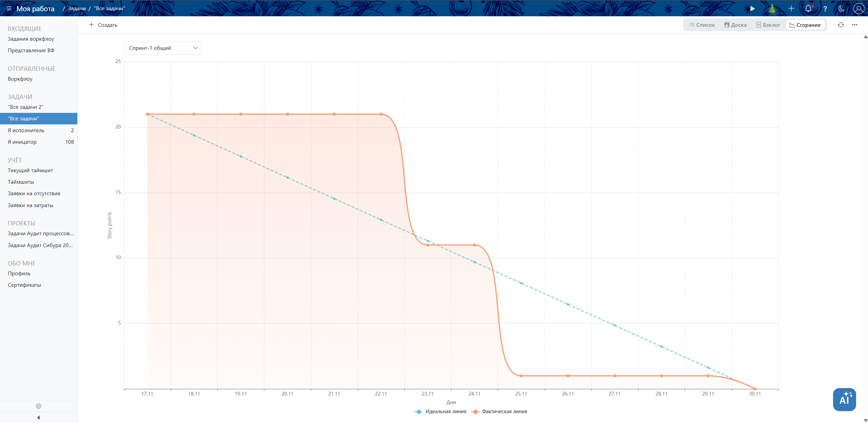The width and height of the screenshot is (868, 423).
Task: Collapse the sidebar with left arrow
Action: point(38,417)
